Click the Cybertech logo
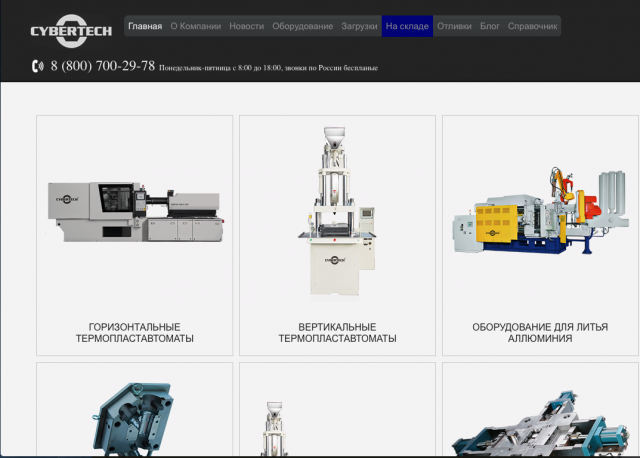This screenshot has width=640, height=458. [71, 31]
